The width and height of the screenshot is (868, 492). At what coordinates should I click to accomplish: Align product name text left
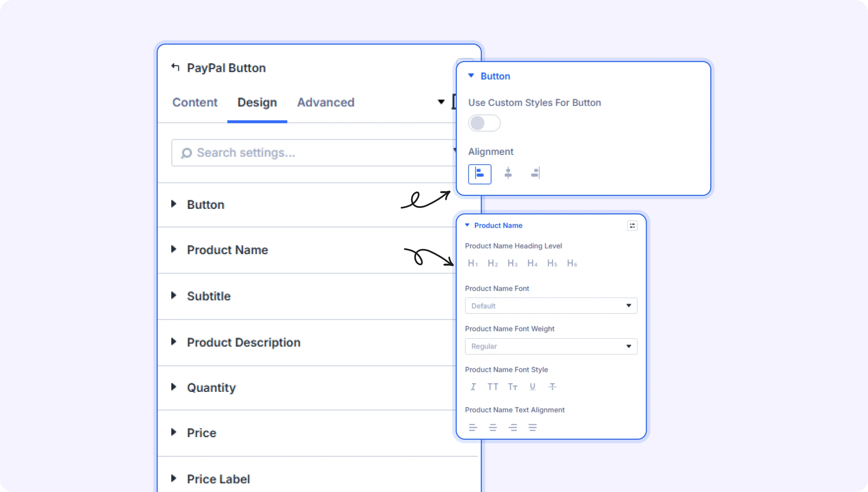pos(473,427)
